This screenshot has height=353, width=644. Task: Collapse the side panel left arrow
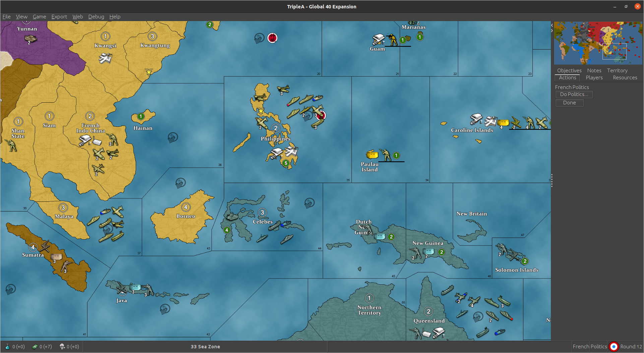(552, 25)
